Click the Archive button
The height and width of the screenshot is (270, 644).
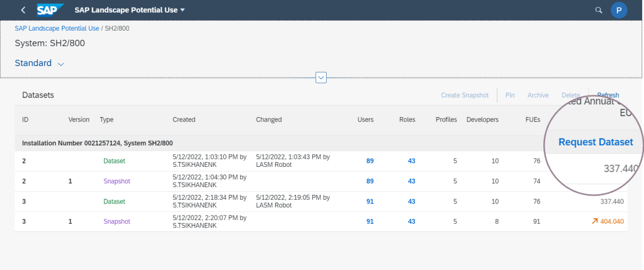[x=538, y=96]
